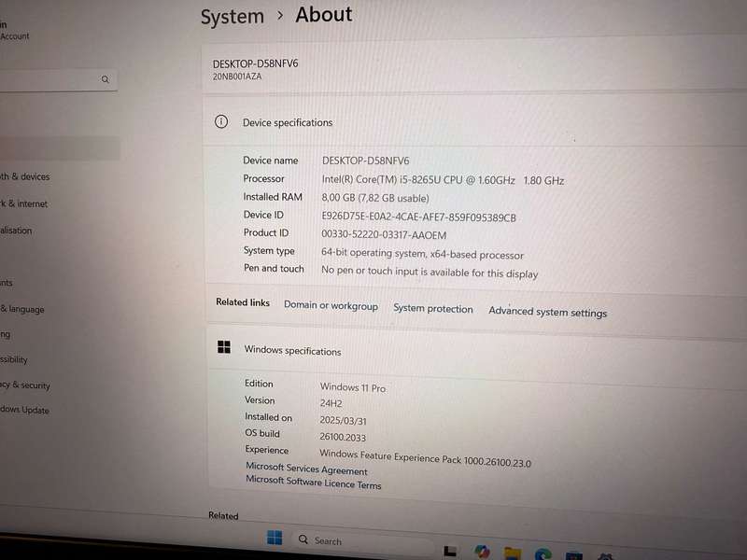Launch Copilot from the taskbar
The image size is (747, 560).
click(x=482, y=552)
